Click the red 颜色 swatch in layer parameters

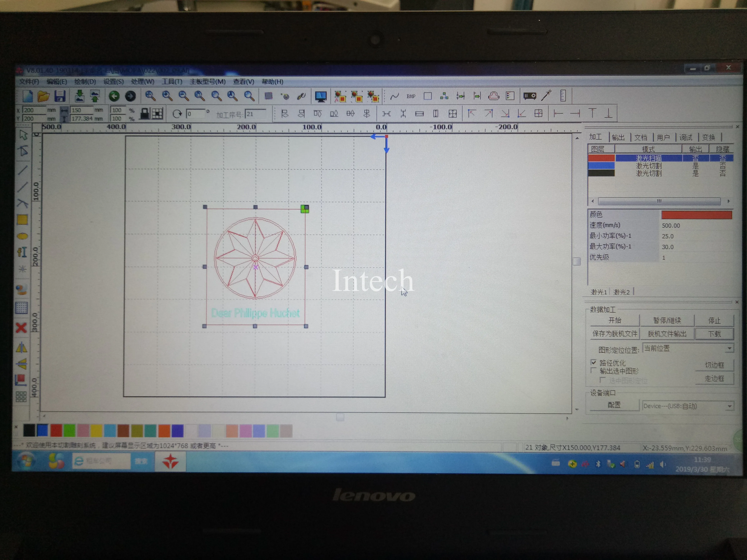(697, 215)
